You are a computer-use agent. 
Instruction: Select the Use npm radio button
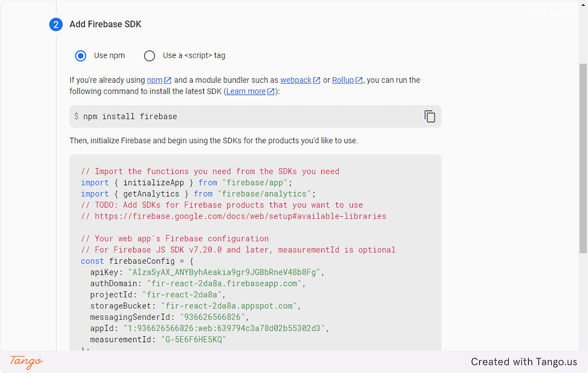coord(80,56)
